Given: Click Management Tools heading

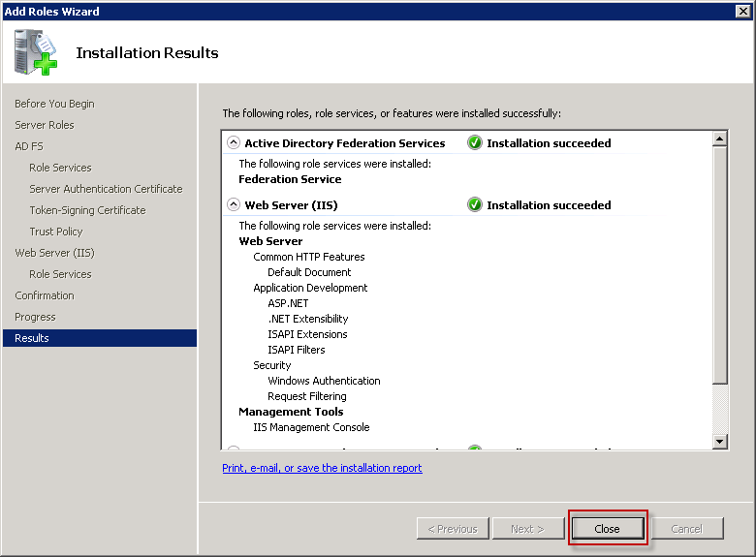Looking at the screenshot, I should tap(291, 412).
